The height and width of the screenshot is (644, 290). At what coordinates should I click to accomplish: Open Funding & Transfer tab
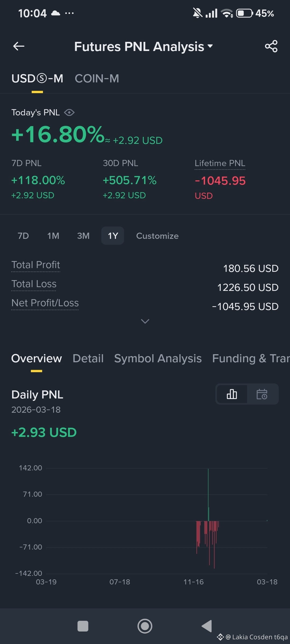click(x=251, y=358)
